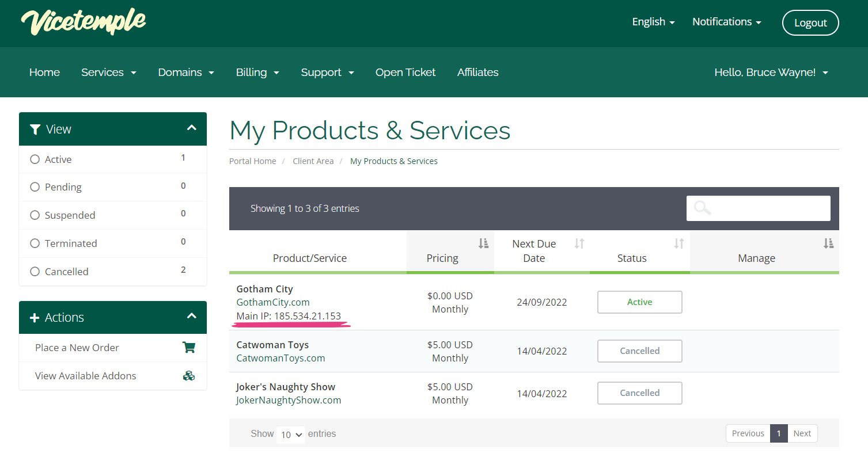Click page 1 in pagination
Viewport: 868px width, 457px height.
coord(779,433)
